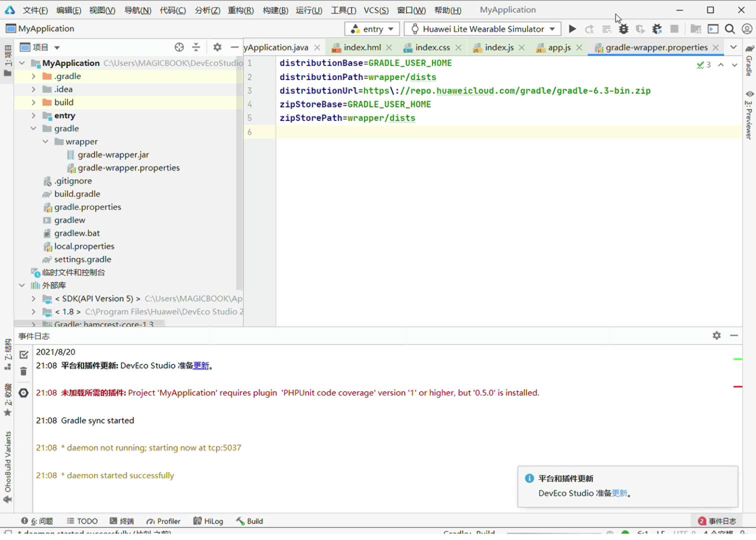Select build.gradle file in the tree
Screen dimensions: 756x540
pyautogui.click(x=77, y=194)
